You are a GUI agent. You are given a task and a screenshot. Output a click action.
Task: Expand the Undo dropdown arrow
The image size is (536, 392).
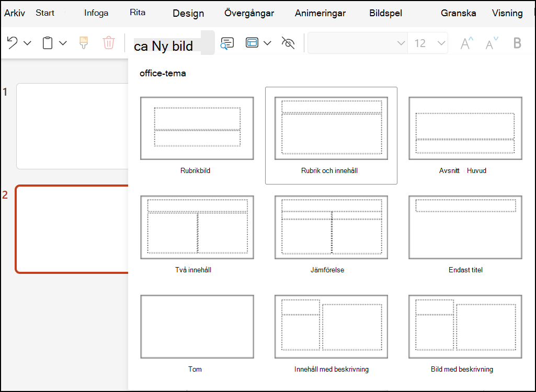[x=27, y=43]
